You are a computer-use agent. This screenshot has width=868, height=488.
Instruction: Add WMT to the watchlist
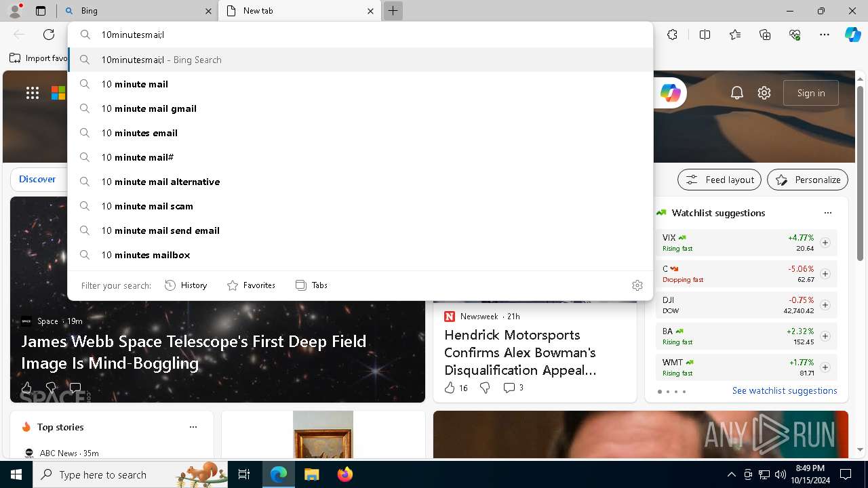[825, 367]
